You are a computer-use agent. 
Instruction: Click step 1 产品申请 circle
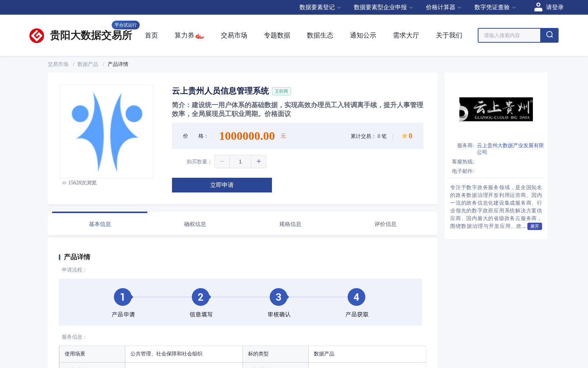click(123, 297)
